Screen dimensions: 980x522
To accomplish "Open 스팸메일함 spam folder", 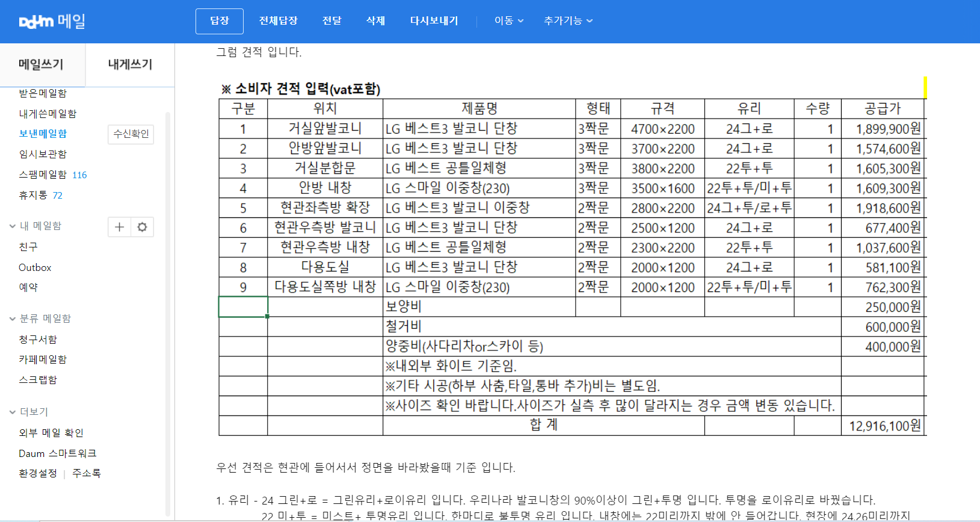I will [x=43, y=175].
